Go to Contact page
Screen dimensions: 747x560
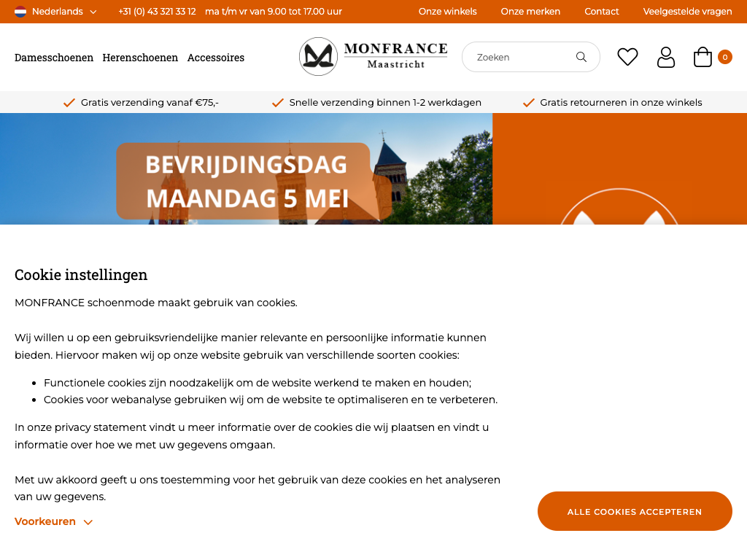(x=601, y=12)
